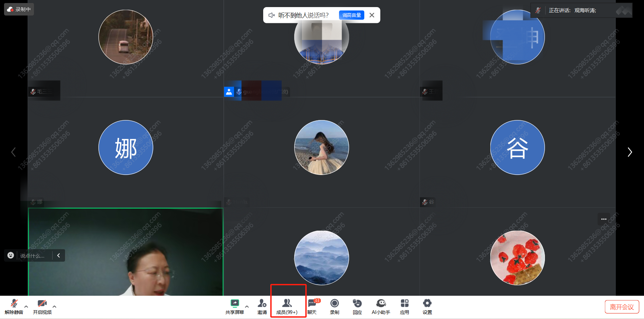Turn on camera with 开启视频
The height and width of the screenshot is (319, 644).
(x=42, y=306)
